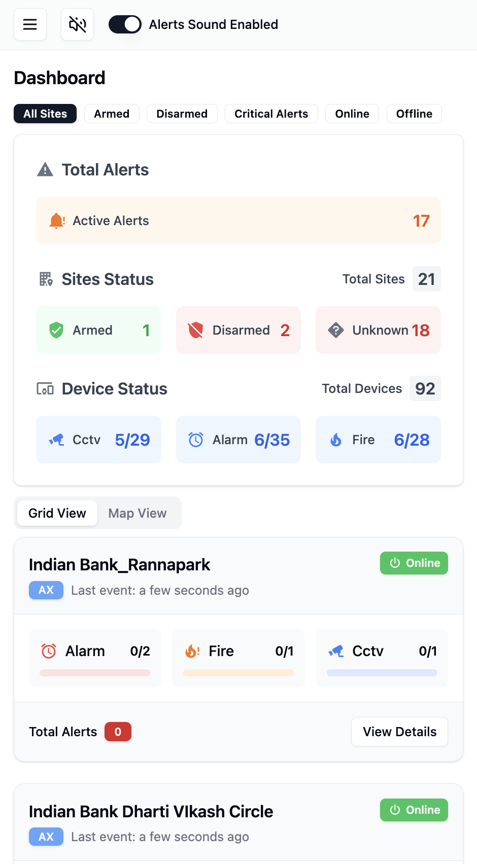477x868 pixels.
Task: Select the Grid View option
Action: (x=56, y=513)
